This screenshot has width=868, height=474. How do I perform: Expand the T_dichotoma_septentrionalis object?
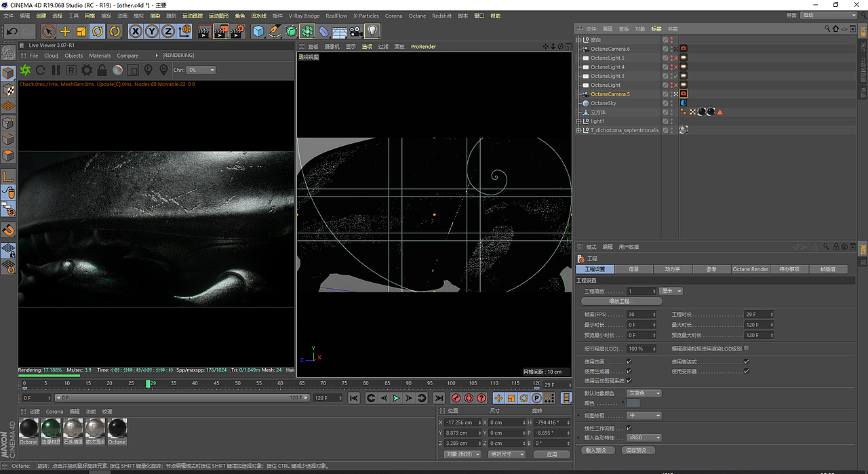pyautogui.click(x=579, y=130)
